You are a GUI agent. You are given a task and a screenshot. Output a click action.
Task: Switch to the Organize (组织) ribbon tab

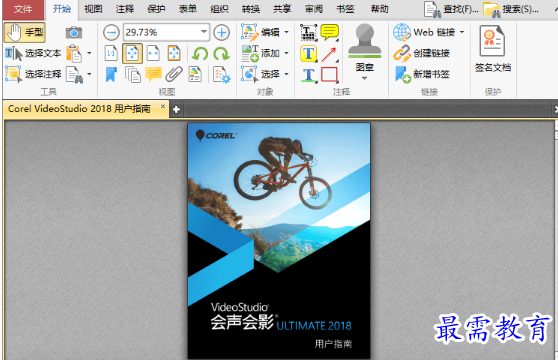[219, 9]
